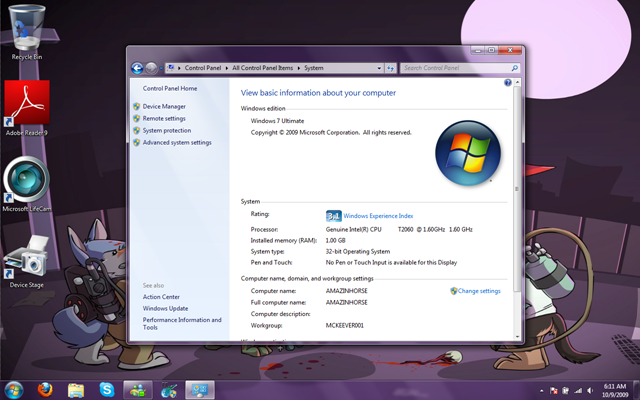Open the recent pages dropdown arrow

(x=161, y=68)
